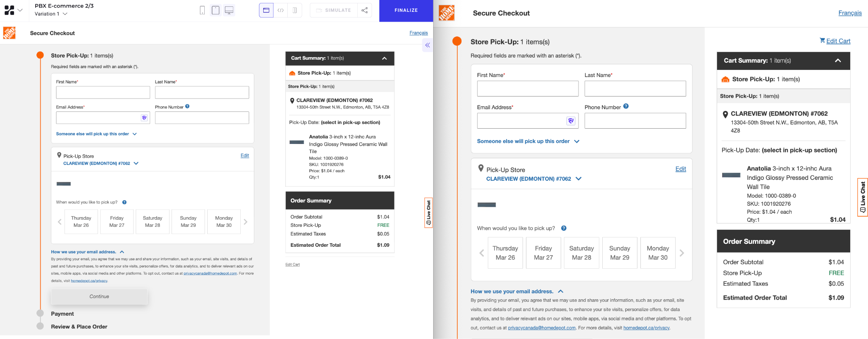The height and width of the screenshot is (339, 868).
Task: Click Email Address field in right window
Action: tap(528, 121)
